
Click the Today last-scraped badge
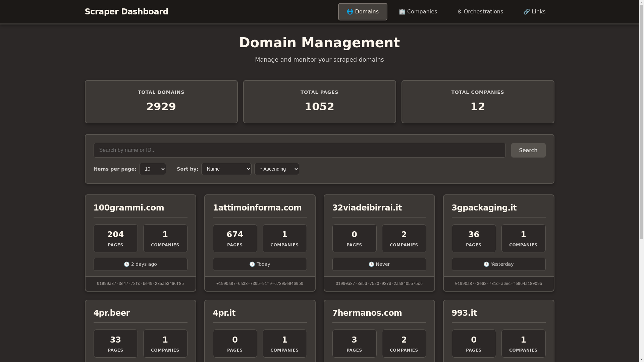pos(260,264)
